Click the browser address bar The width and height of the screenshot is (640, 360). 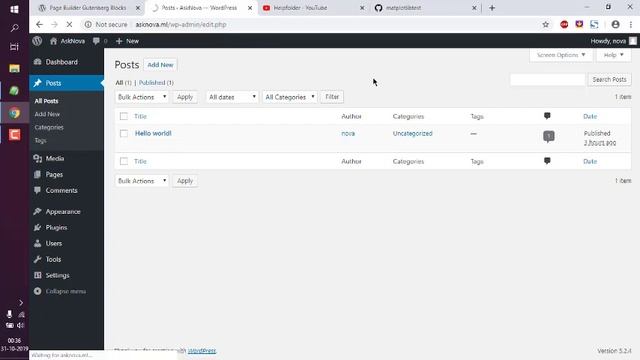310,24
